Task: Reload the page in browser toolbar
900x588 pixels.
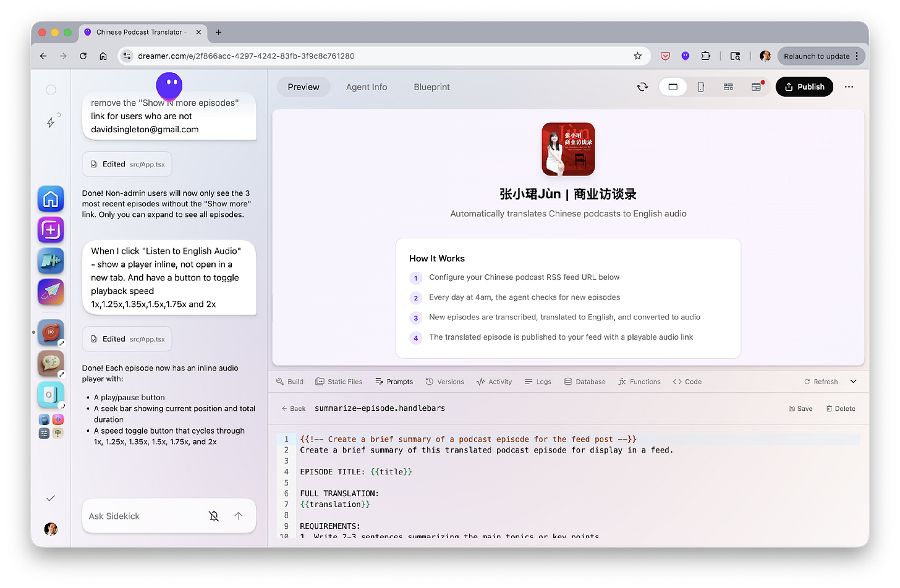Action: click(83, 56)
